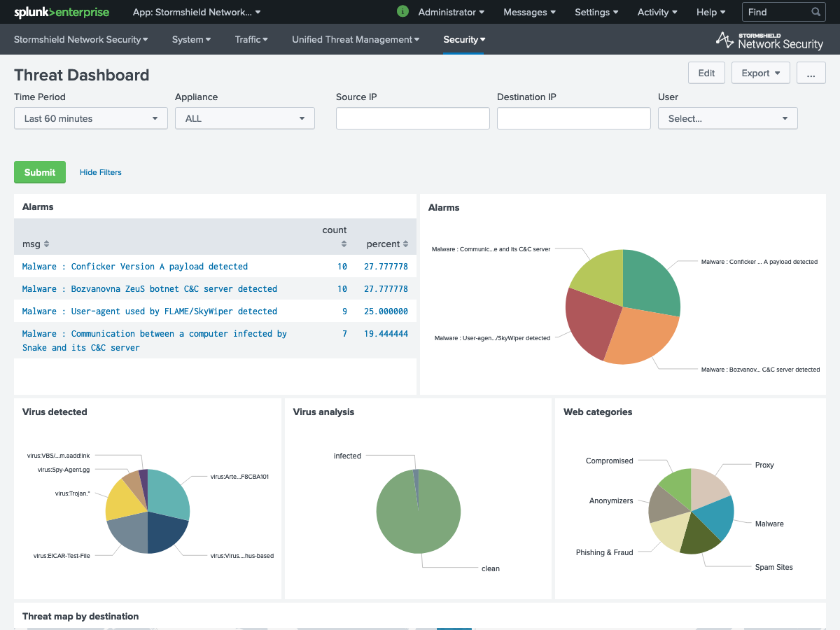Open the Help menu
This screenshot has width=840, height=630.
711,12
